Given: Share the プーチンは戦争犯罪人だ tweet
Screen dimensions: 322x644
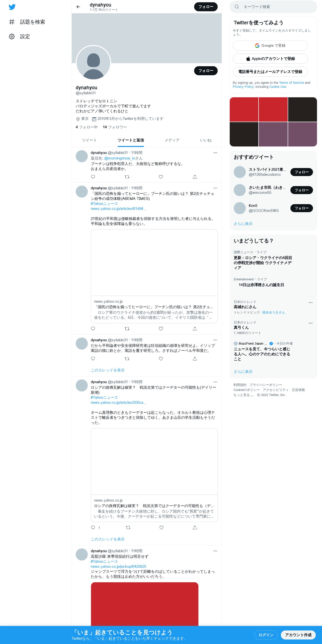Looking at the screenshot, I should (195, 177).
